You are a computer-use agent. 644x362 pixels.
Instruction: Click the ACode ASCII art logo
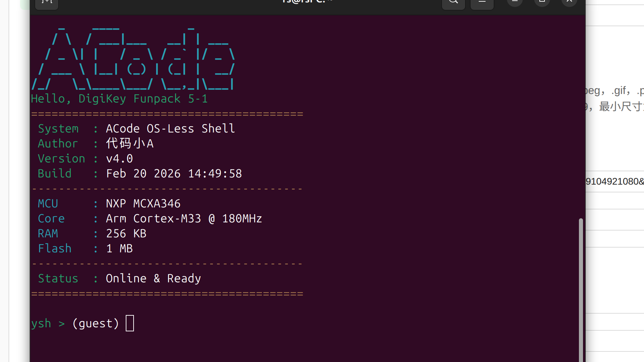click(133, 58)
